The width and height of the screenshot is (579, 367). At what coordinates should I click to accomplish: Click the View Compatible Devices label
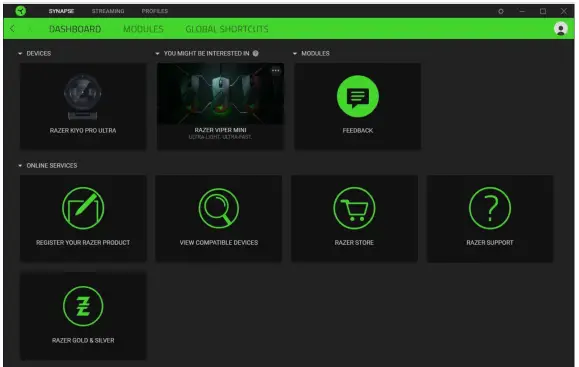pyautogui.click(x=219, y=243)
